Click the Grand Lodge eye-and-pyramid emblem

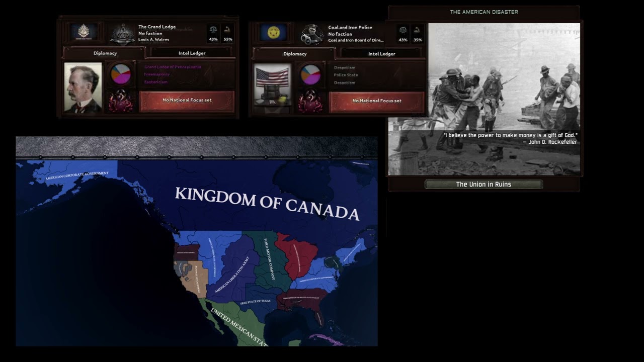point(123,34)
